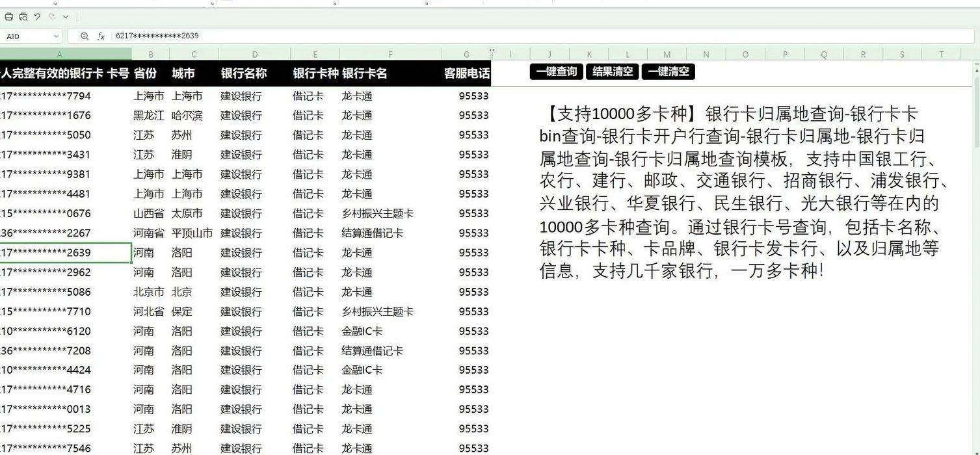Click the zoom magnifier icon in formula bar
980x455 pixels.
(x=85, y=36)
